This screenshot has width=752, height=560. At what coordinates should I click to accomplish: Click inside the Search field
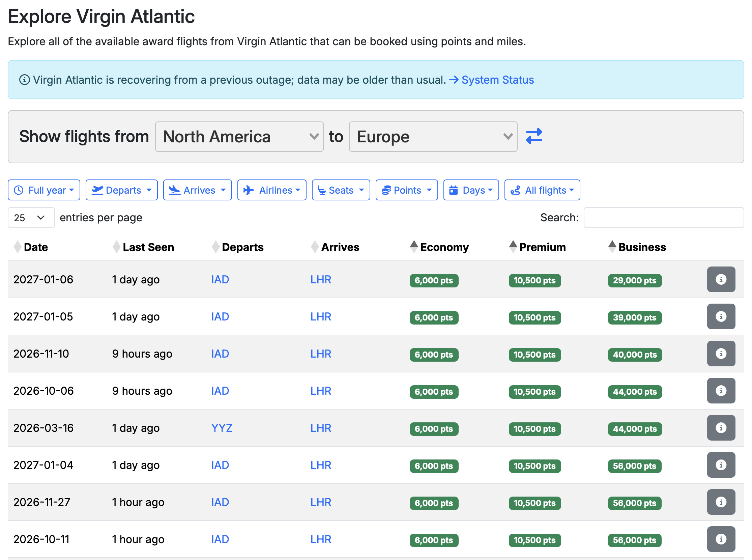(x=663, y=217)
